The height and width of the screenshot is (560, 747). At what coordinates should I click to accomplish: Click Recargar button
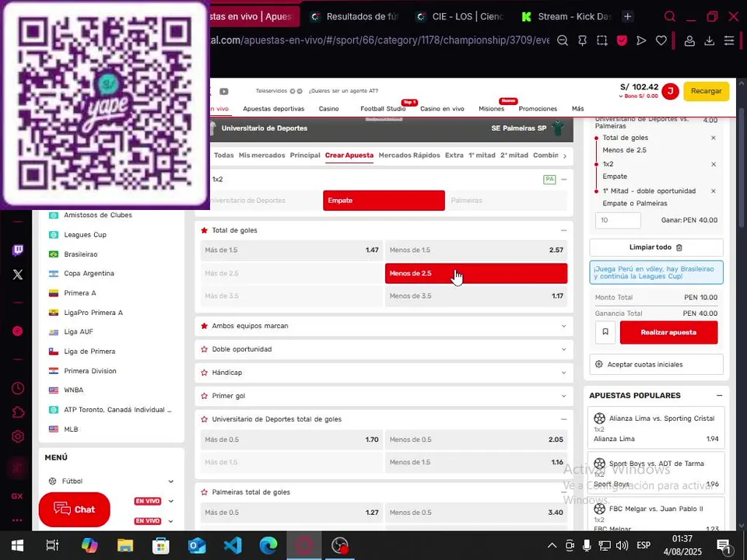(x=706, y=91)
